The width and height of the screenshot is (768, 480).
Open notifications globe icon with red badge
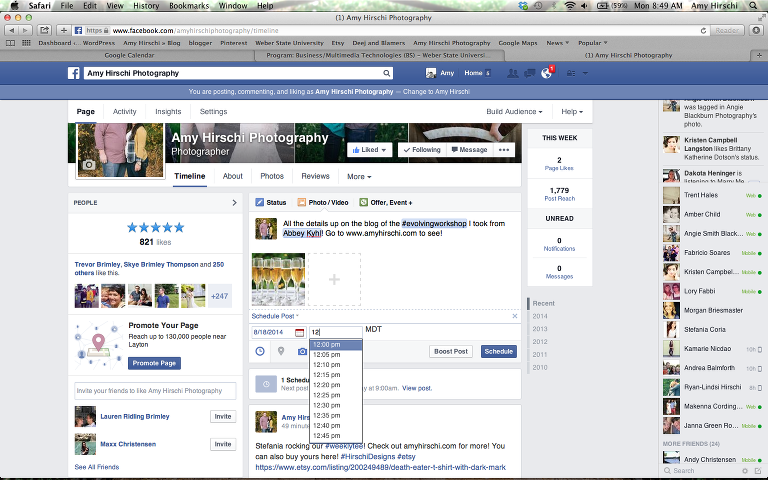[547, 73]
